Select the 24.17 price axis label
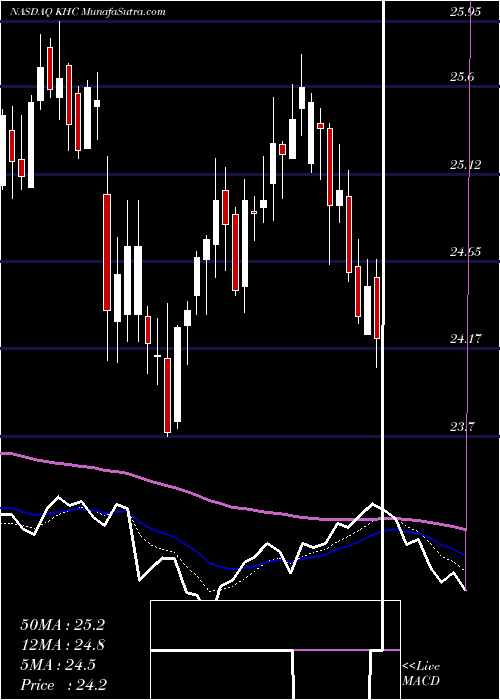 click(x=465, y=339)
